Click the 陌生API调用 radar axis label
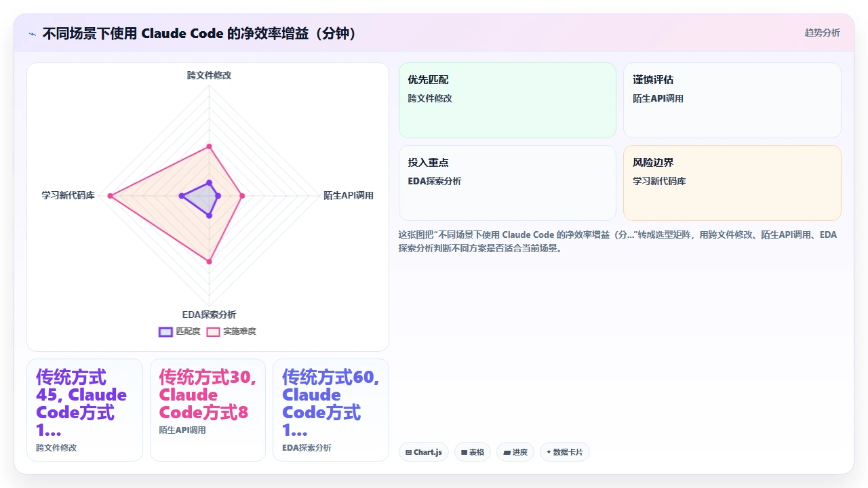Screen dimensions: 868x488 (x=349, y=195)
